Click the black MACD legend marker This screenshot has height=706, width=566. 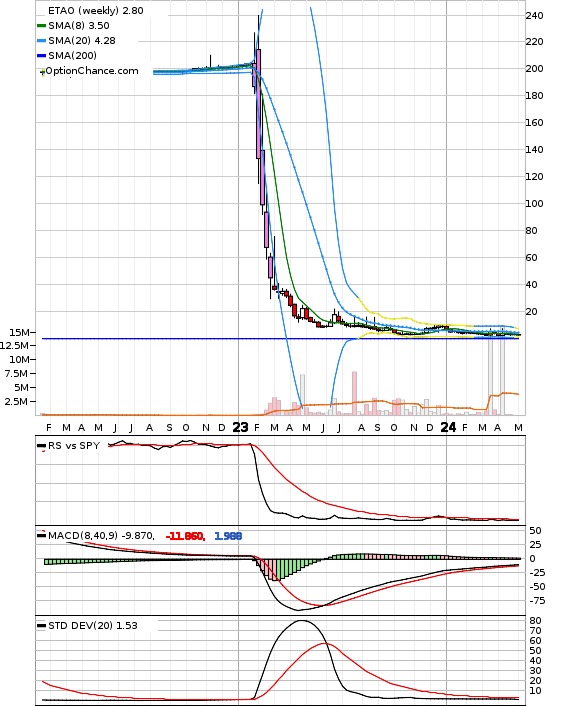[41, 536]
